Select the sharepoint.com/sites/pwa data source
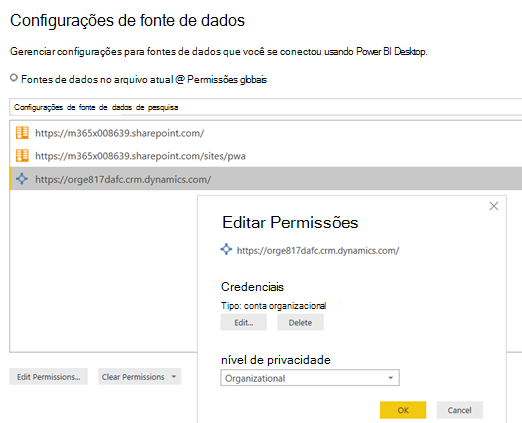Screen dimensions: 522x423 pyautogui.click(x=266, y=156)
